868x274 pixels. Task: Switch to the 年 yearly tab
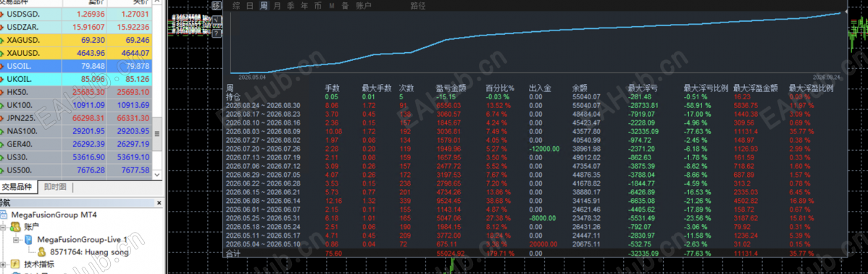[304, 6]
